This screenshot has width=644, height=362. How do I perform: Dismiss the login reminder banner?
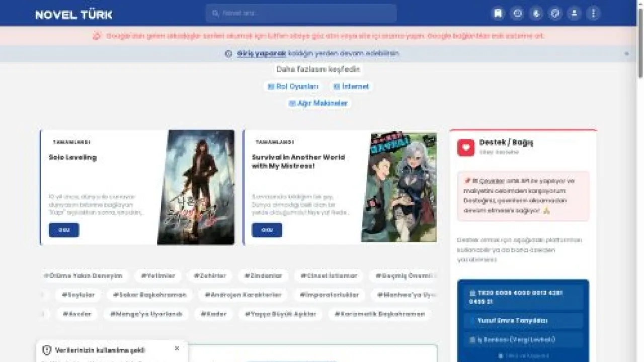626,53
